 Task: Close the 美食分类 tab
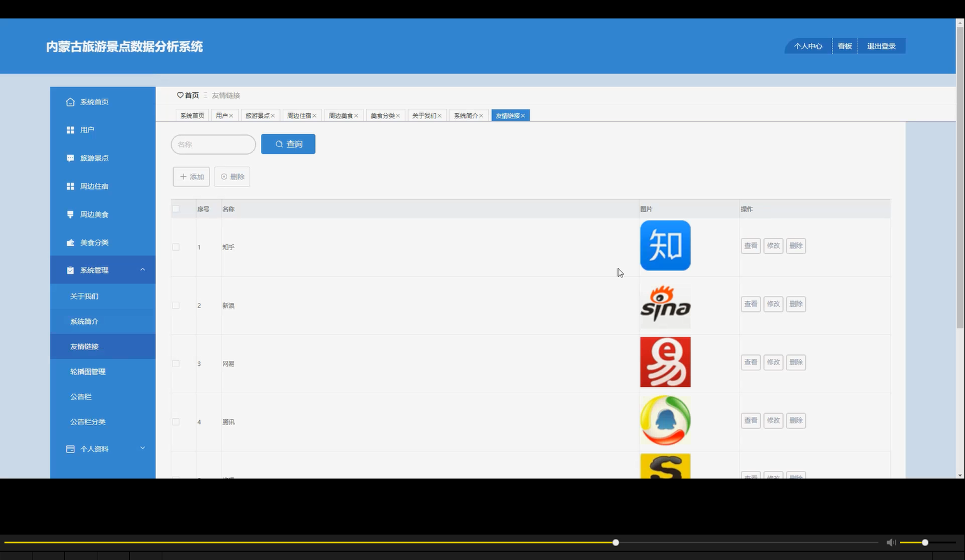tap(398, 116)
